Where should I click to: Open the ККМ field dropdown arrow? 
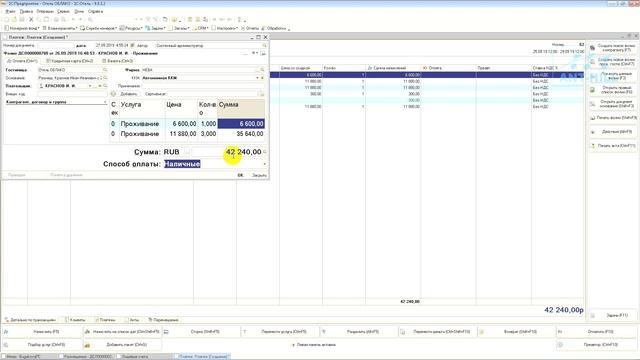coord(257,78)
